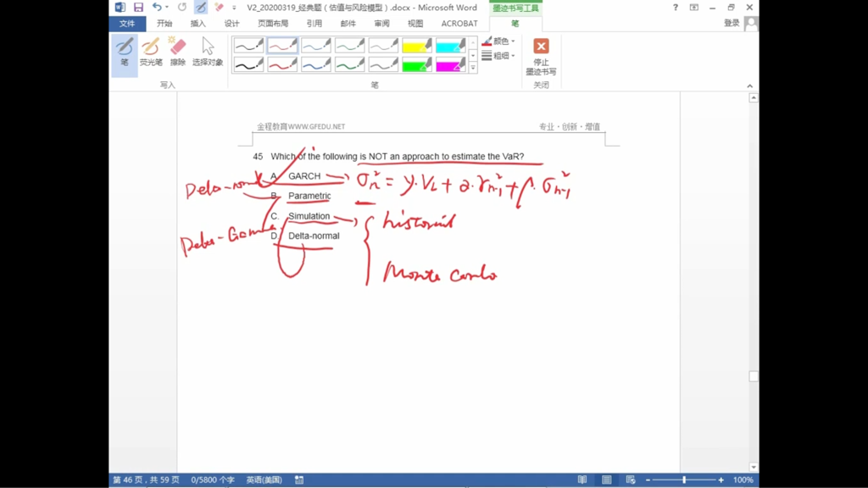Pick the thick red pen in the second row

[282, 65]
